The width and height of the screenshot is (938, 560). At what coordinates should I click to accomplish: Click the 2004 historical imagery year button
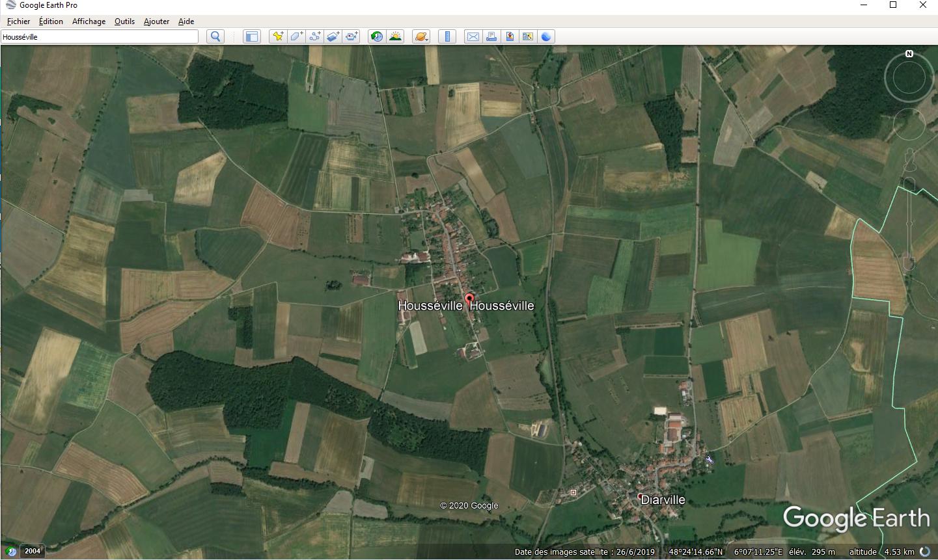click(x=33, y=551)
